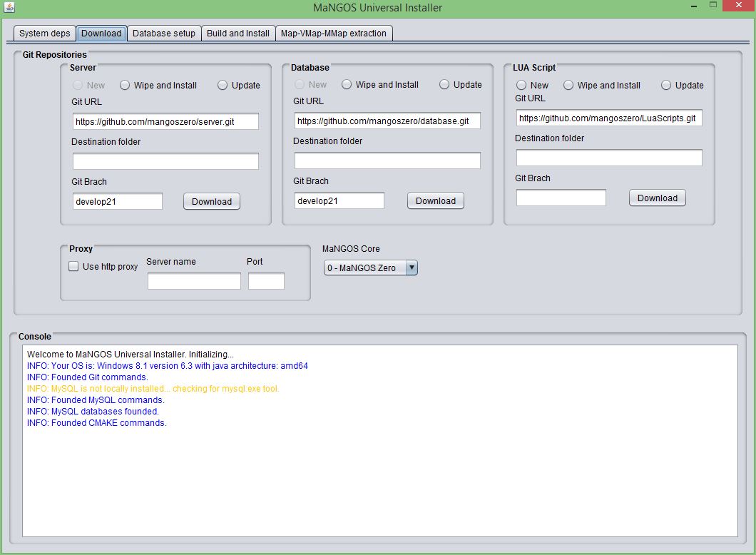Click the 'Founded Git commands' console line

click(x=87, y=377)
